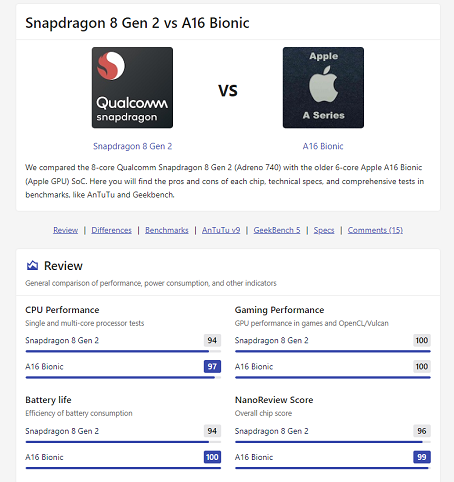Click A16 Bionic Battery life 100 badge

click(212, 457)
